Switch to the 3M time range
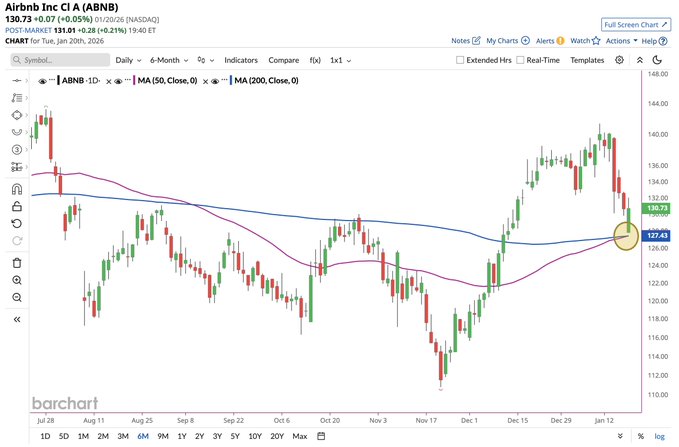The height and width of the screenshot is (447, 679). click(x=122, y=437)
